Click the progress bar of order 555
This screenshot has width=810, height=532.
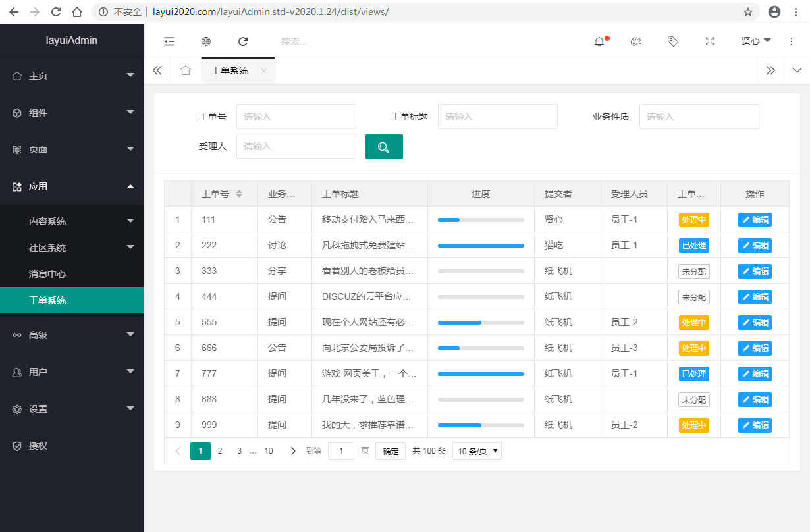(481, 323)
